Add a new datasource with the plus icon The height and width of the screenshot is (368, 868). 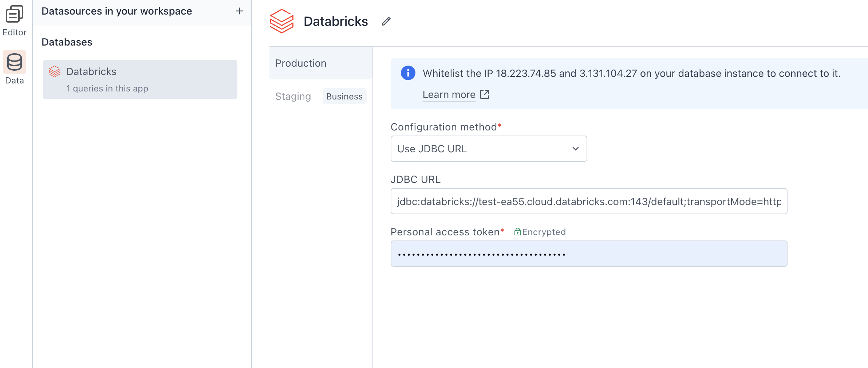pyautogui.click(x=239, y=11)
